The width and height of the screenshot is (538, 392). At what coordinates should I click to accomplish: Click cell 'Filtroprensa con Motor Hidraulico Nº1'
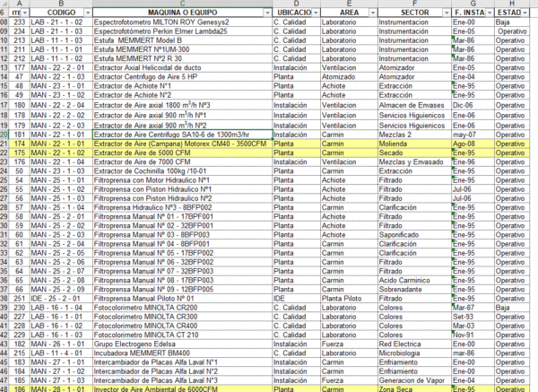coord(183,180)
